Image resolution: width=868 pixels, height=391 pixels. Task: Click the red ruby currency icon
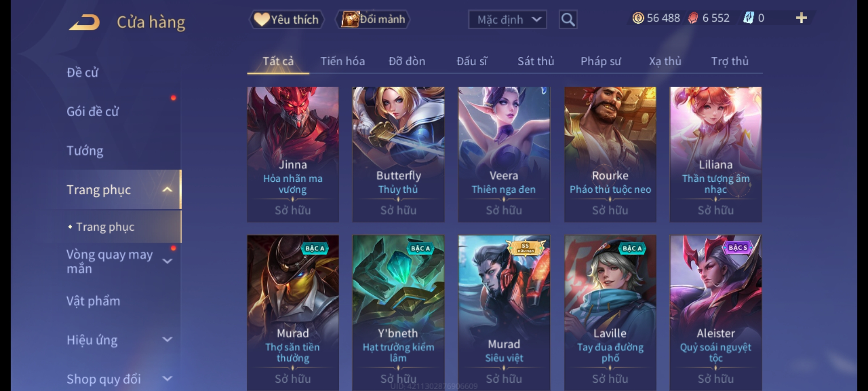[x=693, y=18]
